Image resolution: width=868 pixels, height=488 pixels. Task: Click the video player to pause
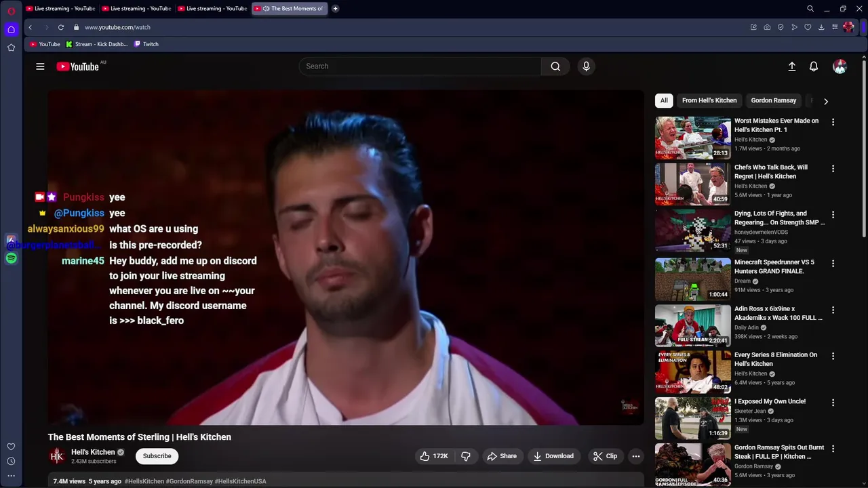(346, 258)
